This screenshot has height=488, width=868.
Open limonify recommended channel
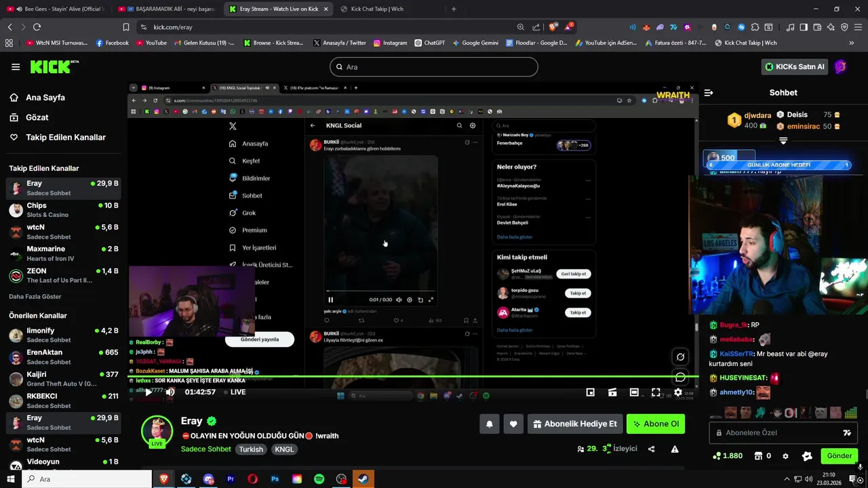click(64, 335)
